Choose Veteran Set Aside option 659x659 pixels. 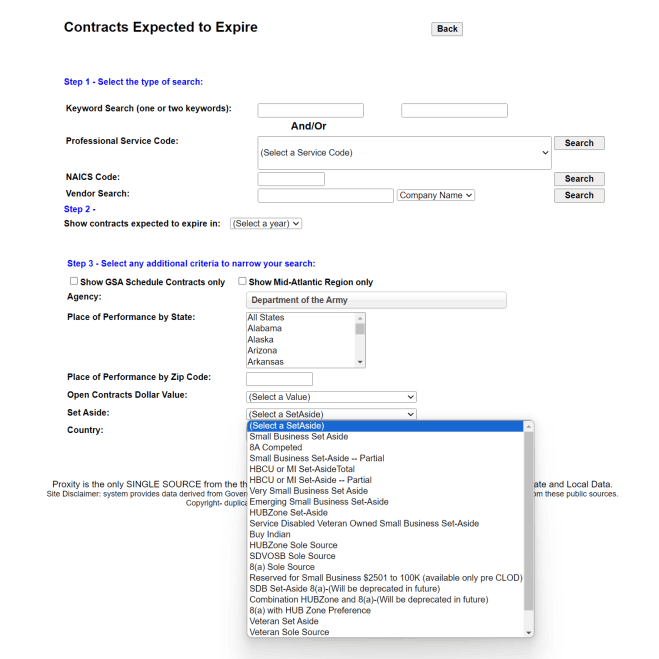[x=385, y=622]
